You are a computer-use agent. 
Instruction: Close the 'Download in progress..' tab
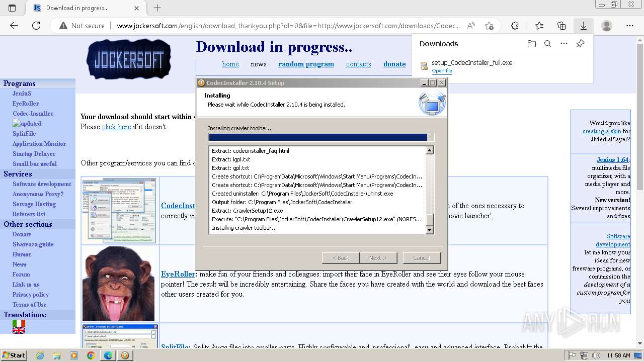click(x=137, y=8)
